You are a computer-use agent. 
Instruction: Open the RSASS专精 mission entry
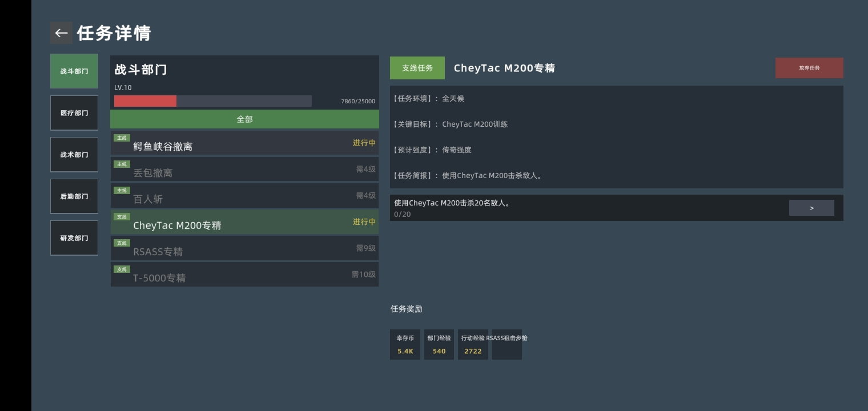pyautogui.click(x=244, y=248)
